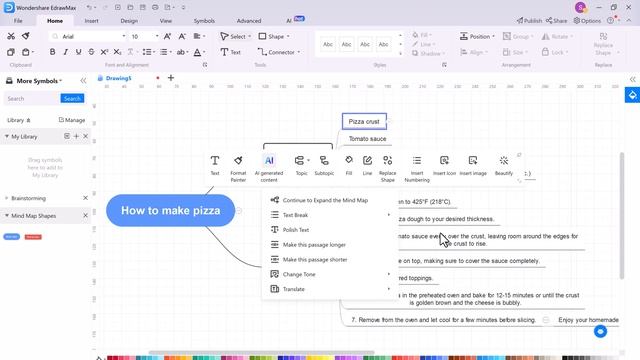Switch to the Design tab
Viewport: 640px width, 360px height.
click(129, 20)
